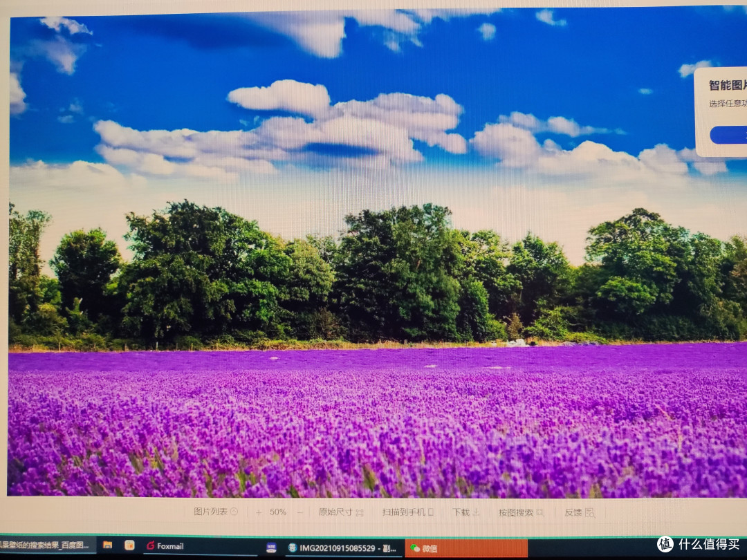Start 按图搜索 search by image

coord(521,512)
